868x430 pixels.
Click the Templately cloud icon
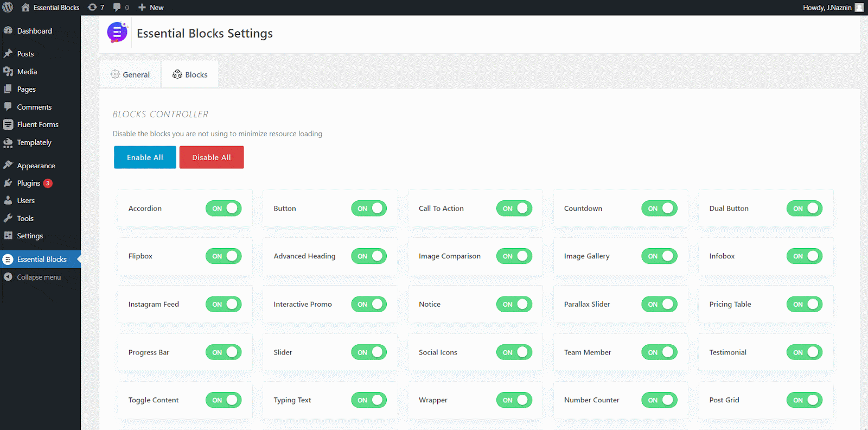pyautogui.click(x=8, y=143)
